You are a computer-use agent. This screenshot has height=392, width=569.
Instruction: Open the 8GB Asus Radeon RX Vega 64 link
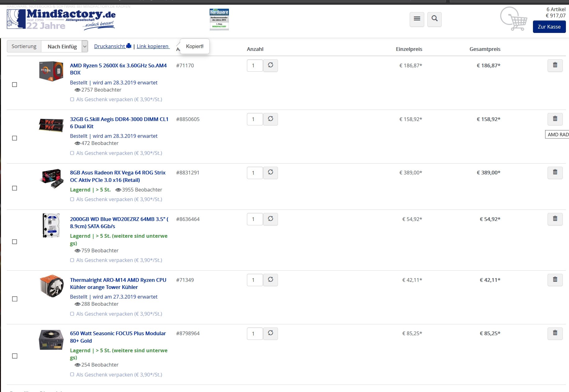(x=118, y=176)
